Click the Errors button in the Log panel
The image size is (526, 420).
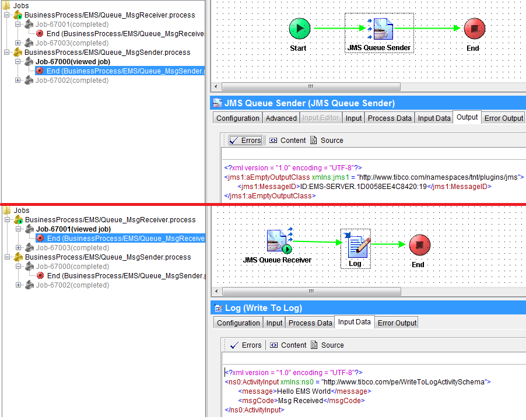click(250, 345)
